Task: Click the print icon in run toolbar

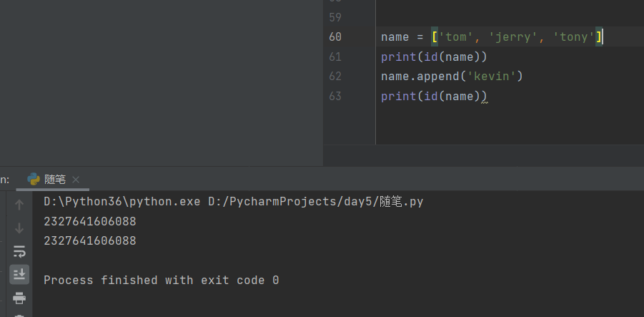Action: tap(19, 297)
